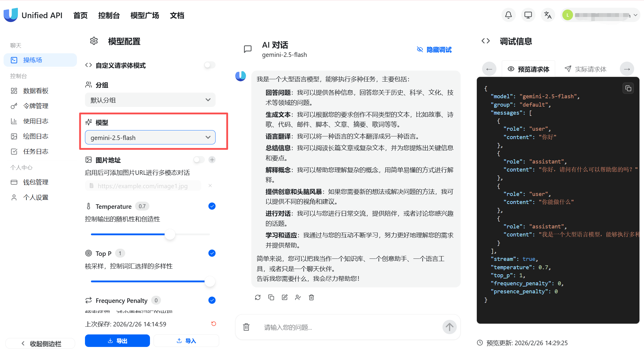This screenshot has height=352, width=644.
Task: Click the Temperature slider handle
Action: click(170, 234)
